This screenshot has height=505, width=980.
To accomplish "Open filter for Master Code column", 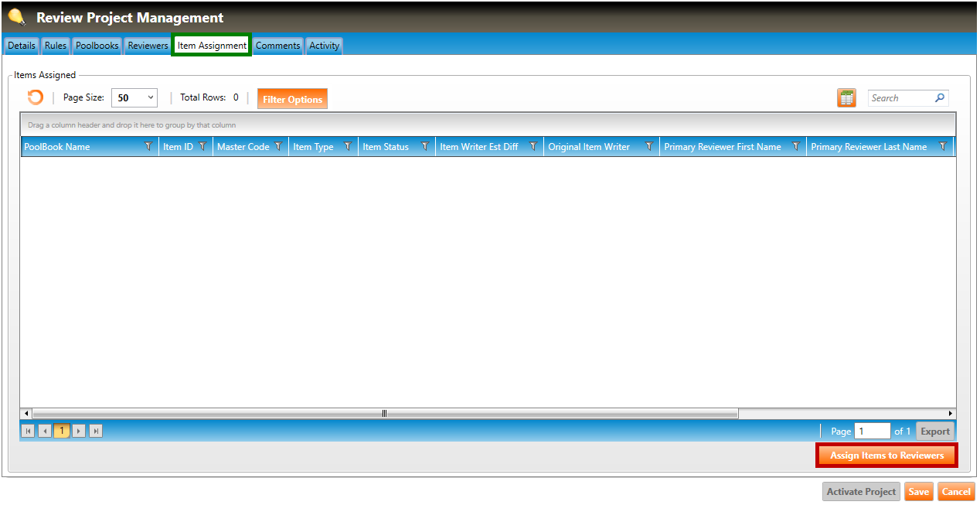I will (x=278, y=146).
